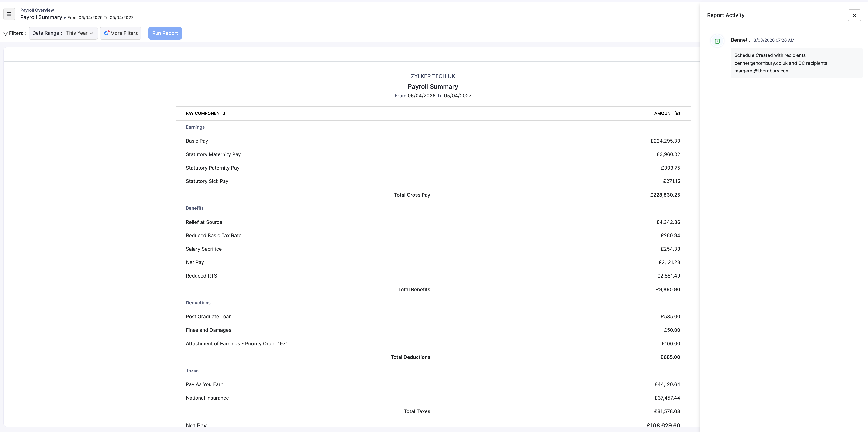Go to Payroll Overview breadcrumb
Image resolution: width=868 pixels, height=432 pixels.
[37, 10]
